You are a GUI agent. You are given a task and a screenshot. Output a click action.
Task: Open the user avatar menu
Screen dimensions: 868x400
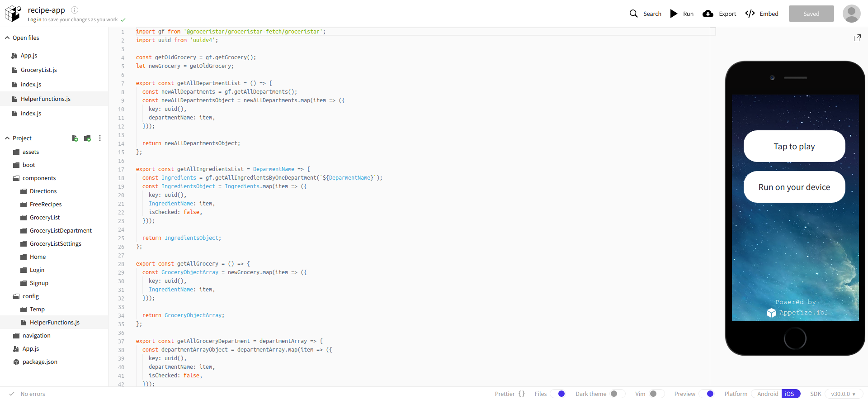(x=851, y=14)
